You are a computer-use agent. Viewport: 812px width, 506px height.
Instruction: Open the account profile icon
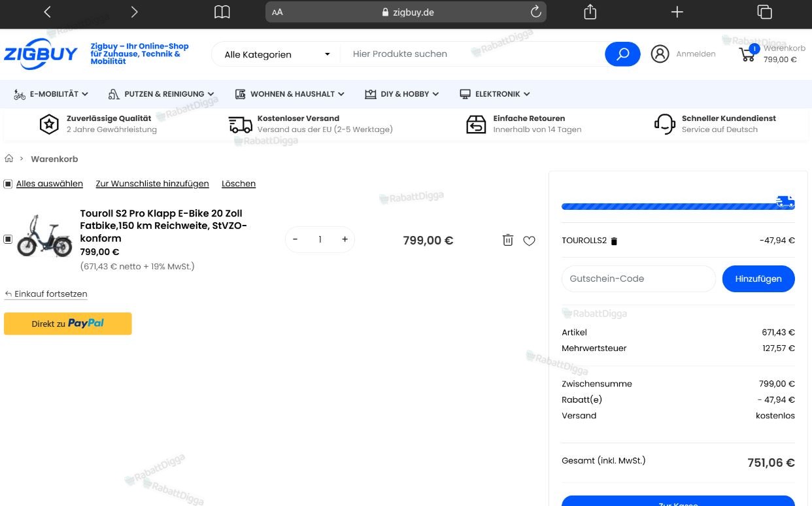(660, 54)
